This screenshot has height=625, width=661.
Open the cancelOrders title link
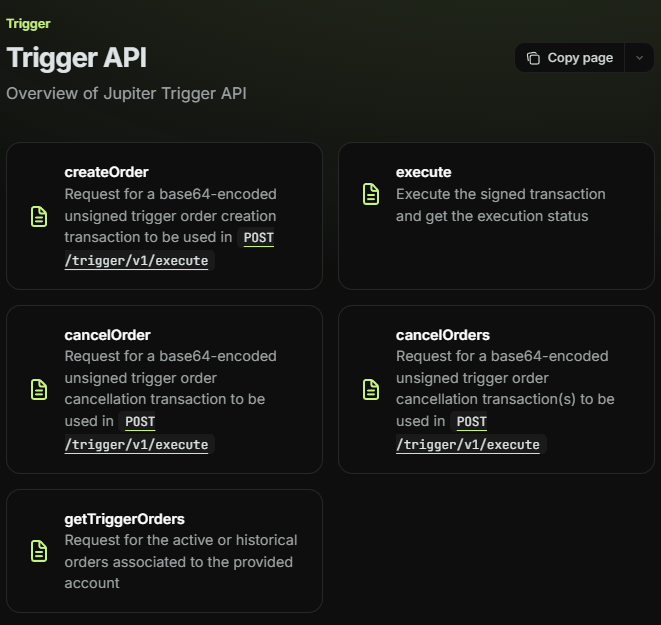tap(442, 334)
